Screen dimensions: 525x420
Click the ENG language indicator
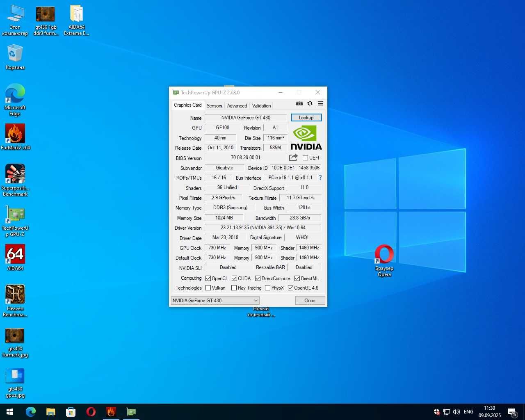coord(468,412)
